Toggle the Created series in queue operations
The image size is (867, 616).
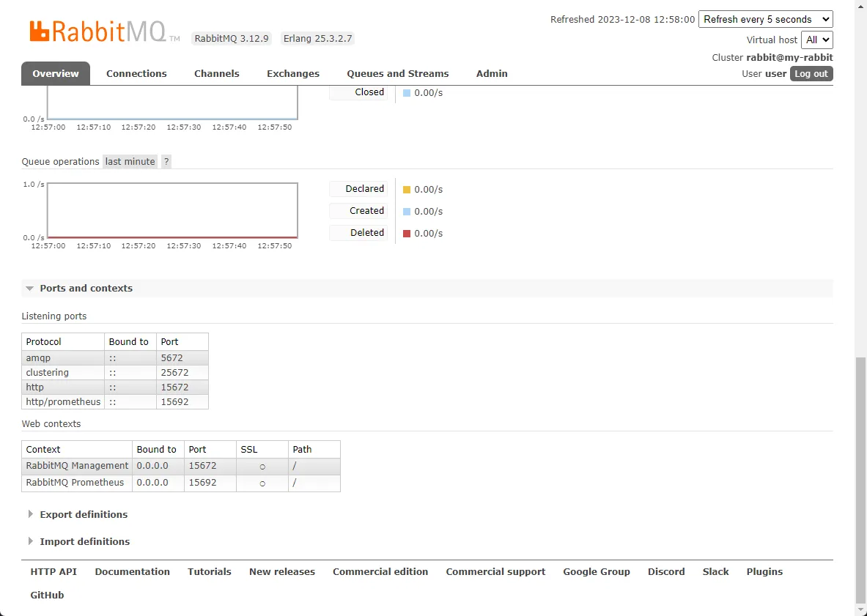pyautogui.click(x=358, y=211)
